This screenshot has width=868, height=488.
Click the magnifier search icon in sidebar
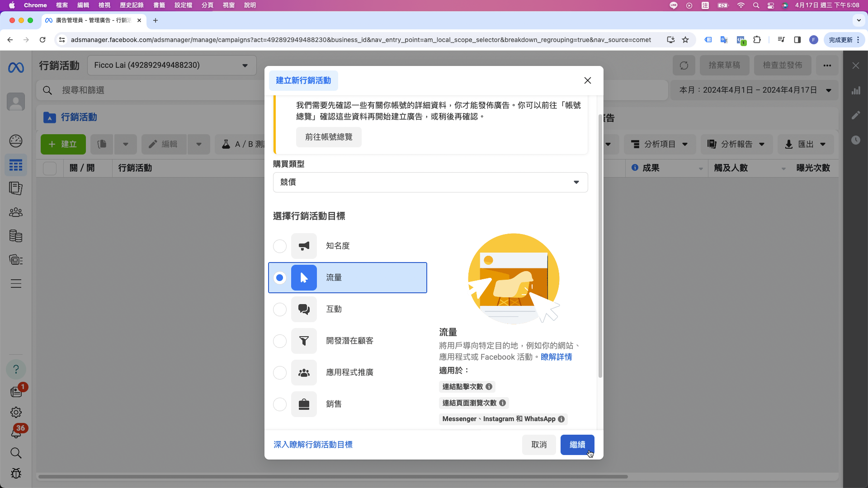pos(16,453)
